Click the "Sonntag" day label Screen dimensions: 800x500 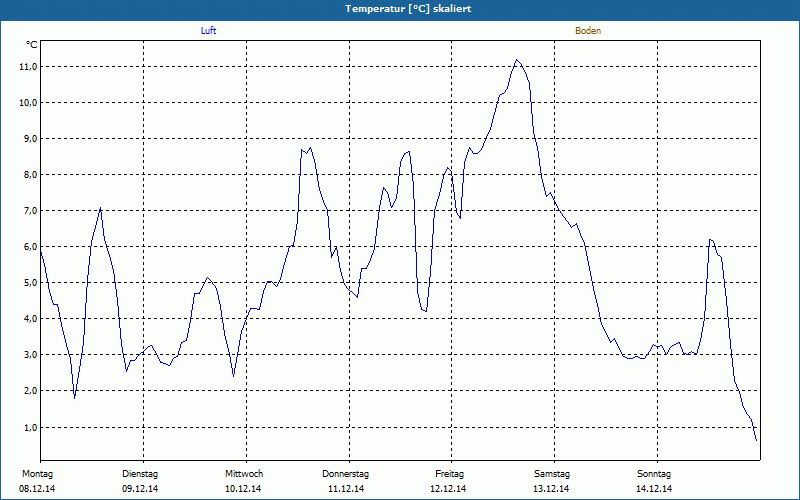654,474
